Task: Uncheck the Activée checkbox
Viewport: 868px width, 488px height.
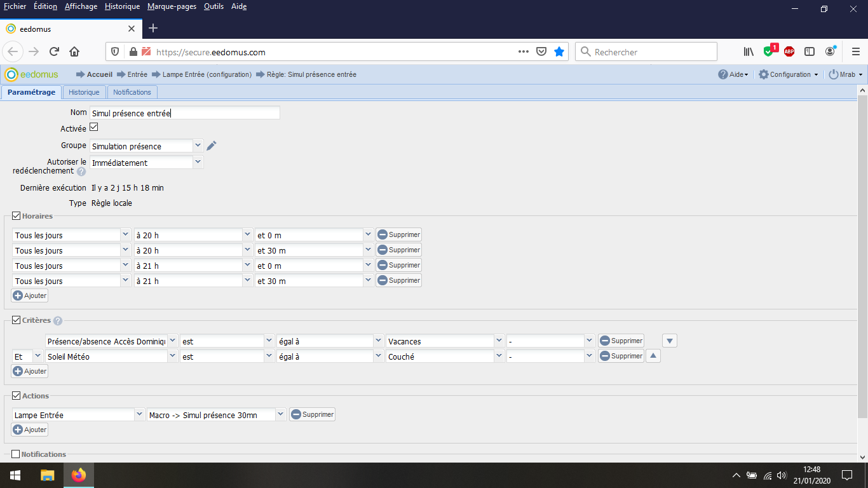Action: pyautogui.click(x=94, y=128)
